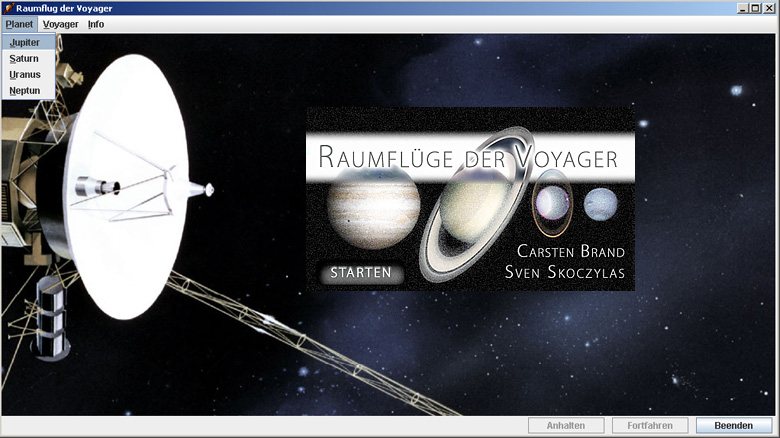Click the Beenden button

pos(734,426)
